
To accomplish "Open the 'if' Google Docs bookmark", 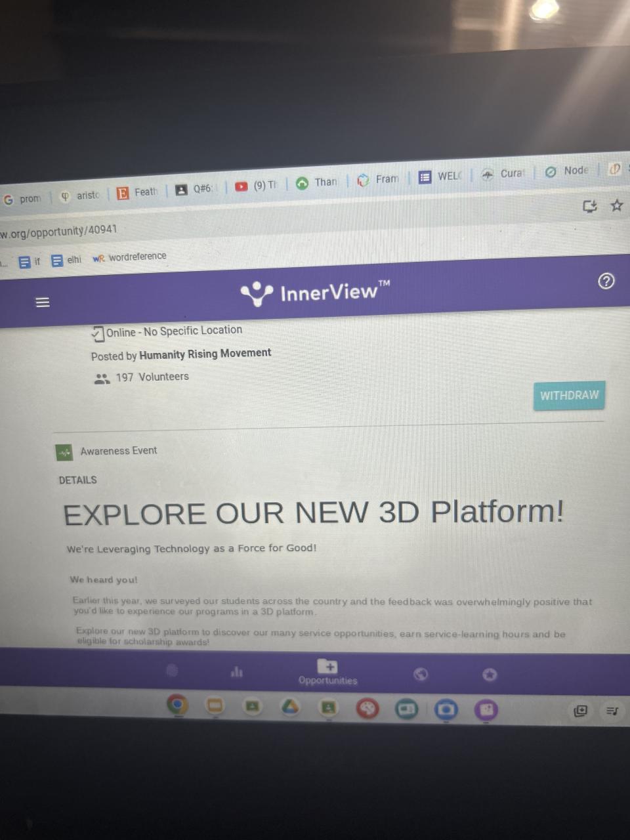I will 29,262.
